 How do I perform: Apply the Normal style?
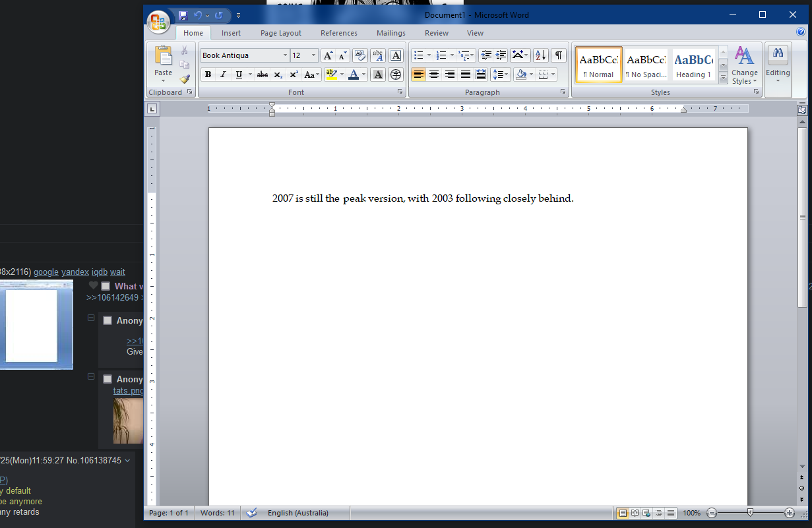coord(598,65)
